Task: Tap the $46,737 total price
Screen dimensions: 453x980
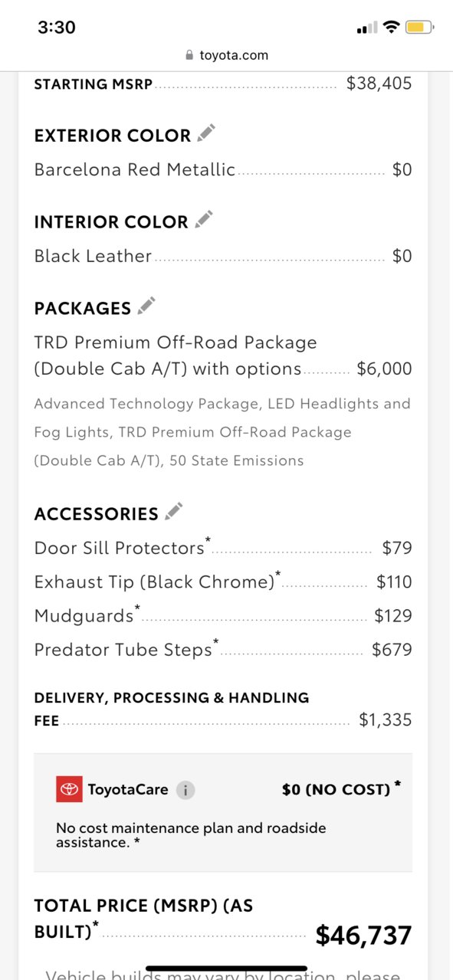Action: (x=364, y=936)
